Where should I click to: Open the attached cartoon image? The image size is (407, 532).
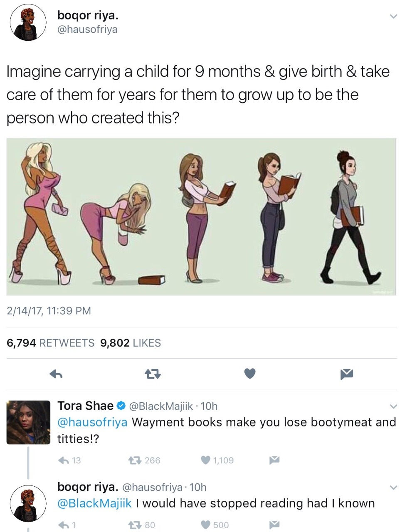202,217
